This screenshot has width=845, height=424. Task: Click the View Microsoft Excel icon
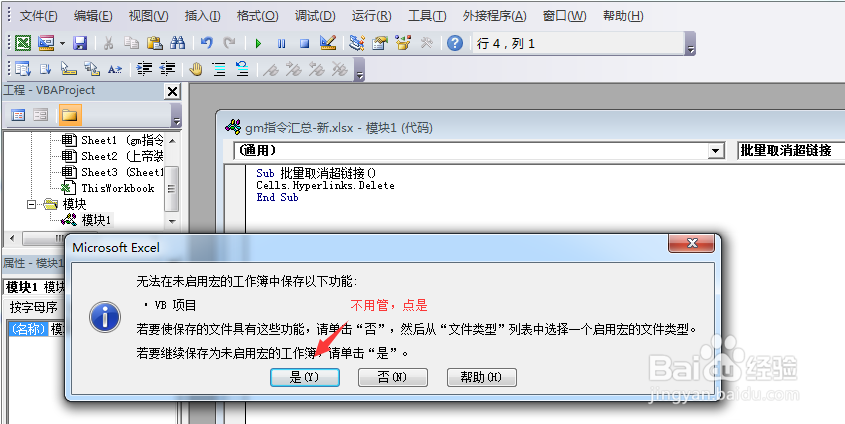23,43
